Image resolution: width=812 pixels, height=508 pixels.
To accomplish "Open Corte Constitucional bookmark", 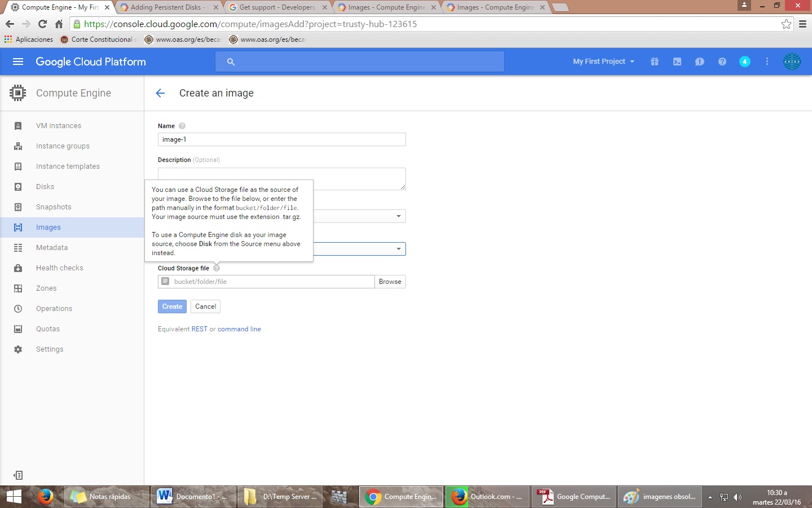I will pyautogui.click(x=99, y=40).
